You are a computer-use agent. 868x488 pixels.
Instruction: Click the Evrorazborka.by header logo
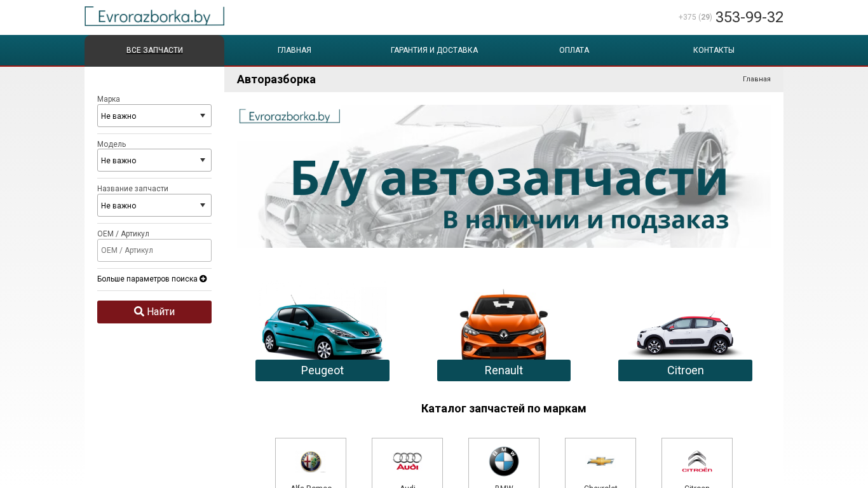154,16
